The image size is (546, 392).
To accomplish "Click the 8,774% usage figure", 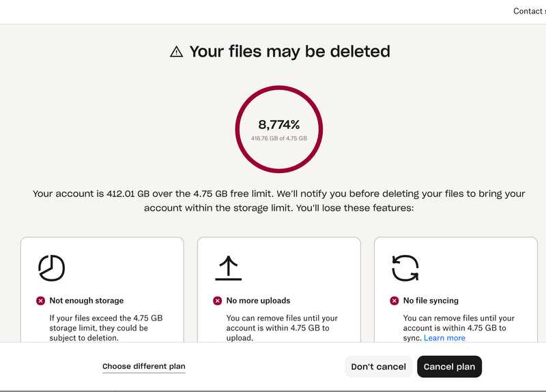I will tap(278, 125).
